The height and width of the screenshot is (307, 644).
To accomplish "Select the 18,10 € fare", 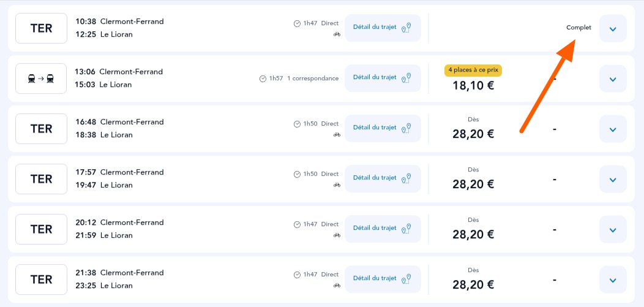I will (473, 86).
